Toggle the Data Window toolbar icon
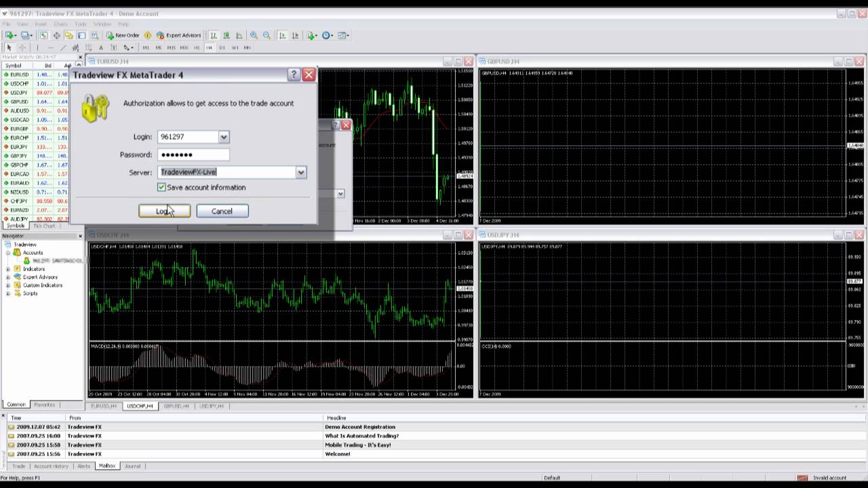The image size is (868, 488). [x=56, y=35]
